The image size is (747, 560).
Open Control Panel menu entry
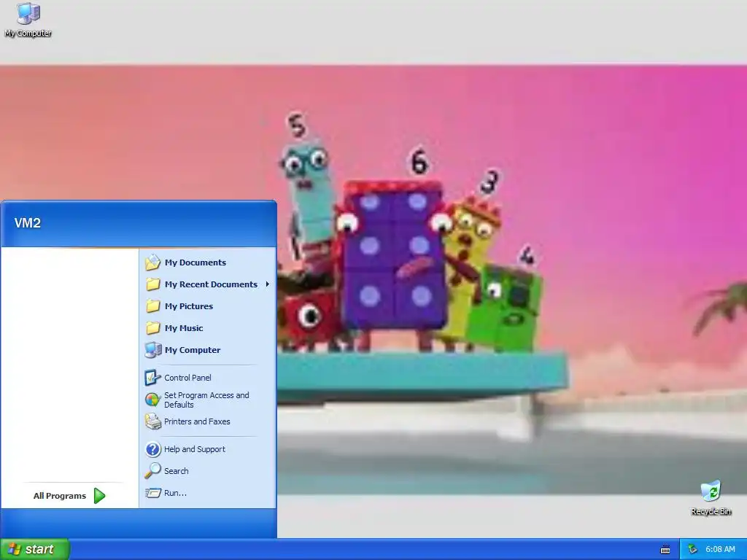(208, 378)
